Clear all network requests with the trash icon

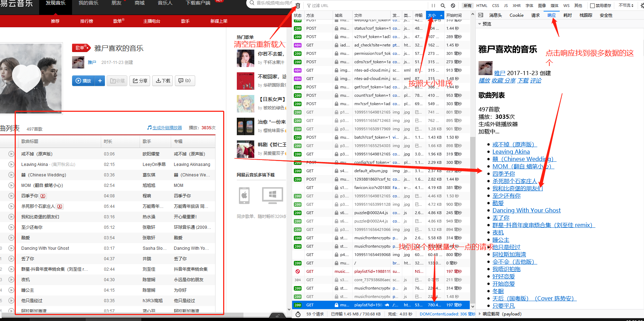[x=298, y=6]
